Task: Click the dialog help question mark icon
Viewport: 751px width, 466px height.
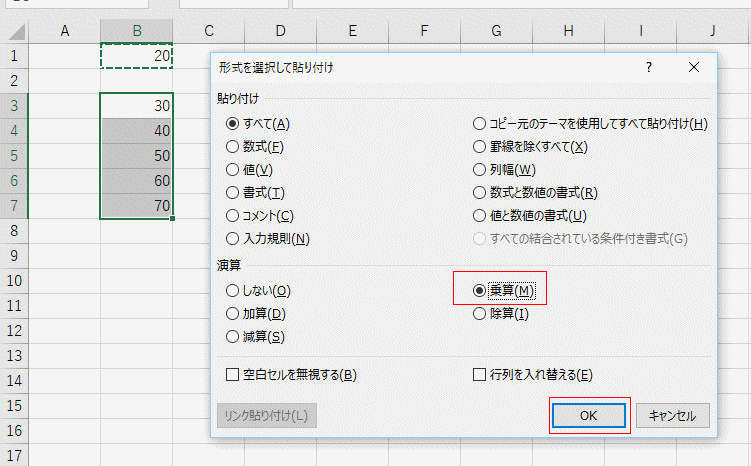Action: 649,68
